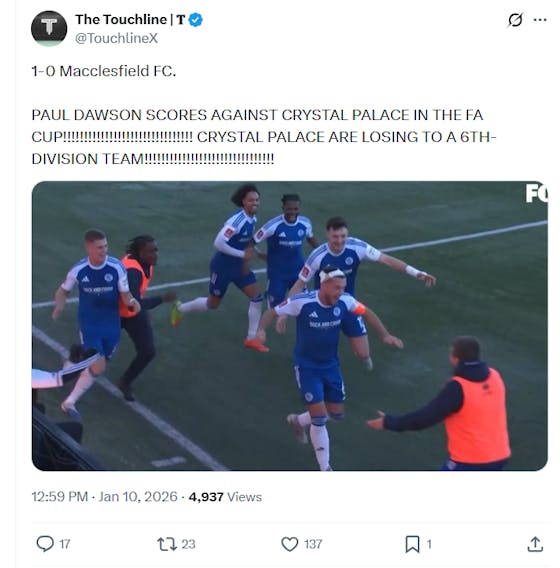Open the @TouchlineX handle link
This screenshot has width=560, height=568.
coord(116,38)
